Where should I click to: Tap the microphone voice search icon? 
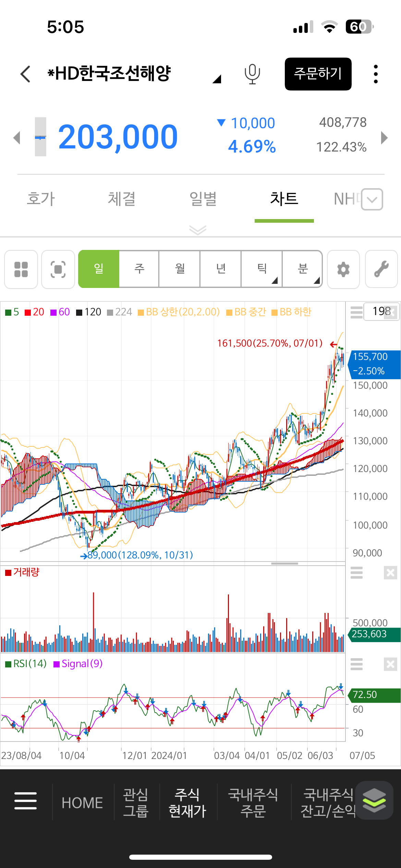pos(252,74)
